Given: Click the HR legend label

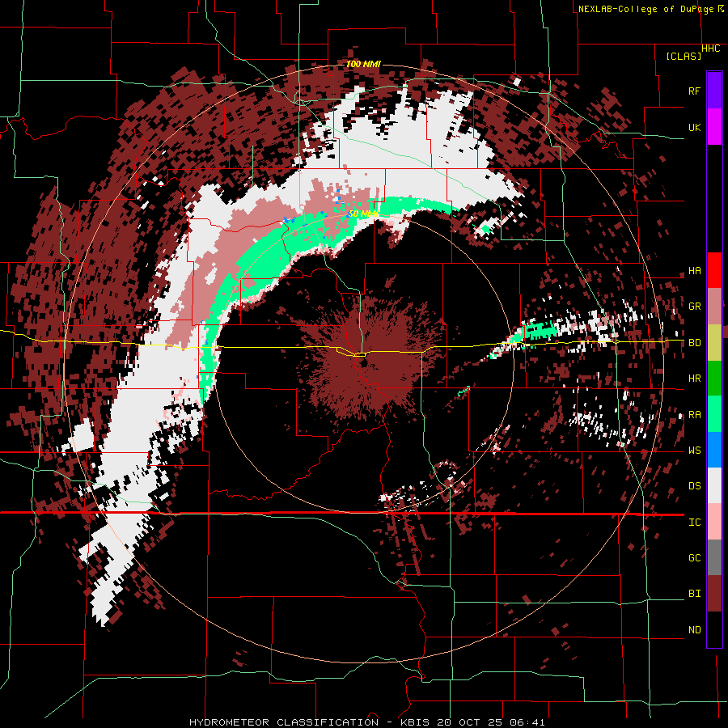Looking at the screenshot, I should (694, 379).
